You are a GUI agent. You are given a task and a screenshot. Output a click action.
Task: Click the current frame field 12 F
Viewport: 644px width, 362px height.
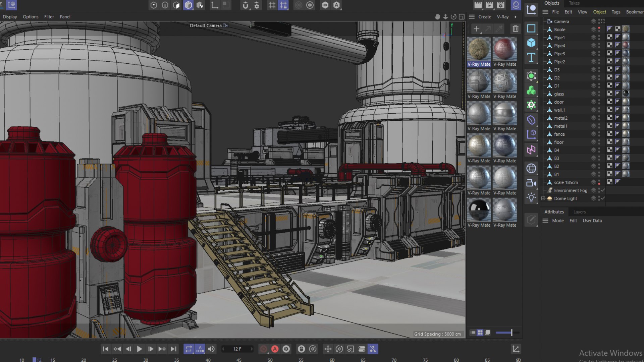point(237,349)
